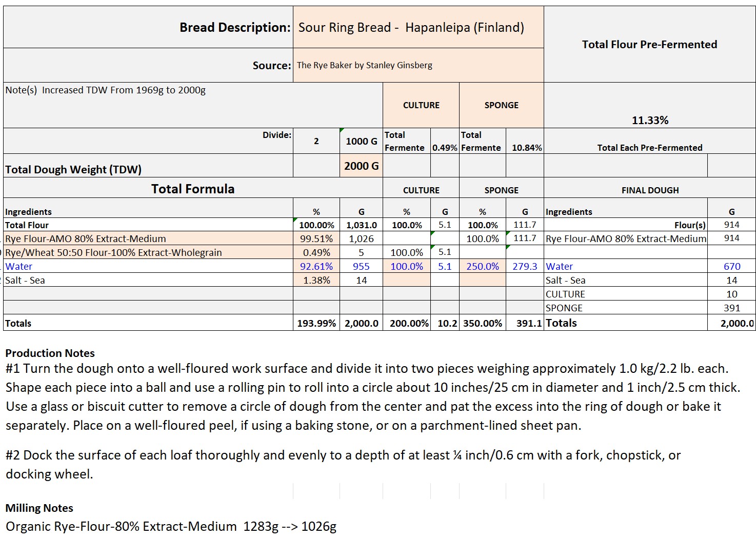Select the bread description cell with Hapanleipa
This screenshot has height=539, width=756.
point(417,28)
